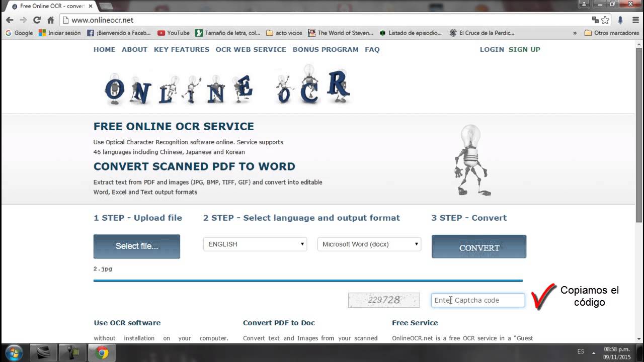Screen dimensions: 644x362
Task: Open the FAQ menu item
Action: [372, 49]
